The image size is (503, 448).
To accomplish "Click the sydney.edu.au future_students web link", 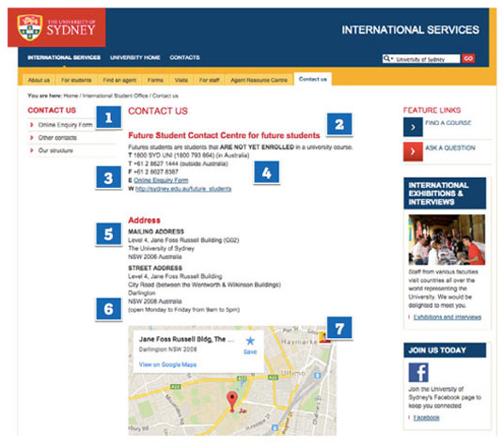I will point(183,189).
